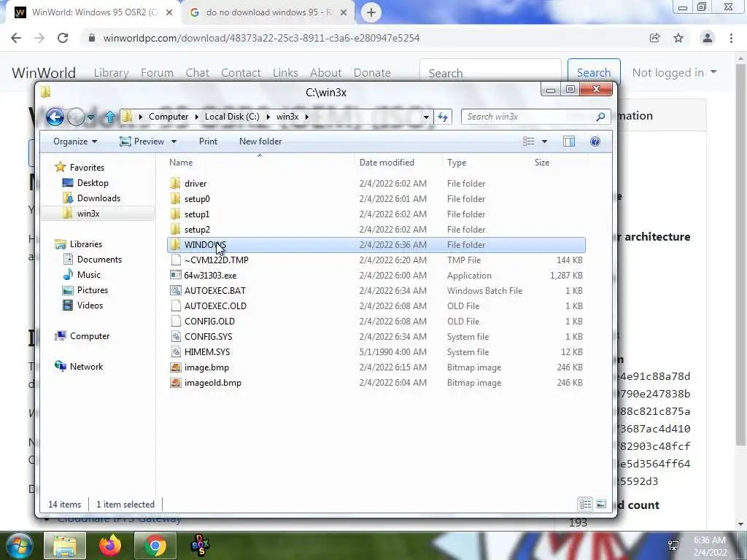The height and width of the screenshot is (560, 747).
Task: Select the CONFIG.OLD file
Action: pos(209,322)
